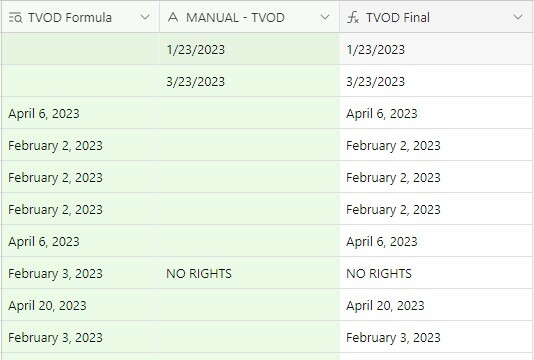Click the NO RIGHTS cell in MANUAL - TVOD
The image size is (534, 360).
point(249,273)
